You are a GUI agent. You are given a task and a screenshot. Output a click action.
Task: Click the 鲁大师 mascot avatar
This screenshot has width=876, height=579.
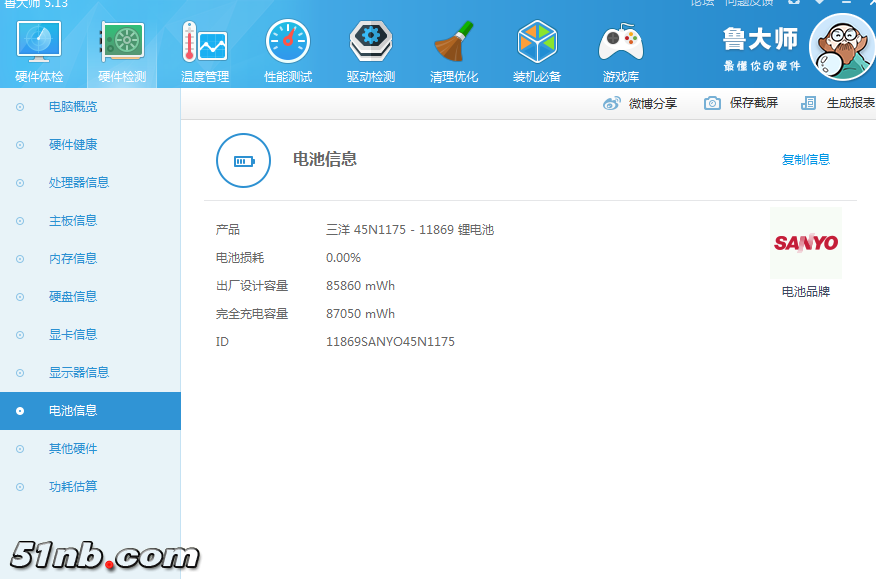coord(841,48)
